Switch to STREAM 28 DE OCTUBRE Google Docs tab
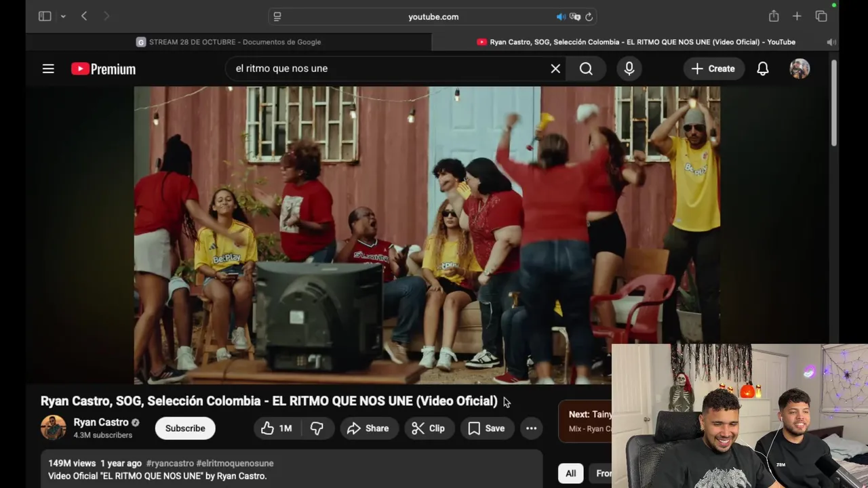Viewport: 868px width, 488px height. pos(229,42)
